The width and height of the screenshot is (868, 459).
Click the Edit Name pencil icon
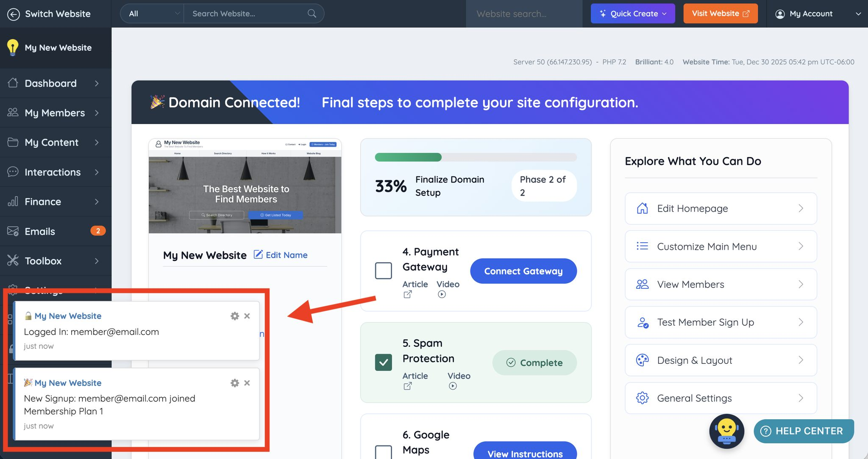(x=258, y=254)
